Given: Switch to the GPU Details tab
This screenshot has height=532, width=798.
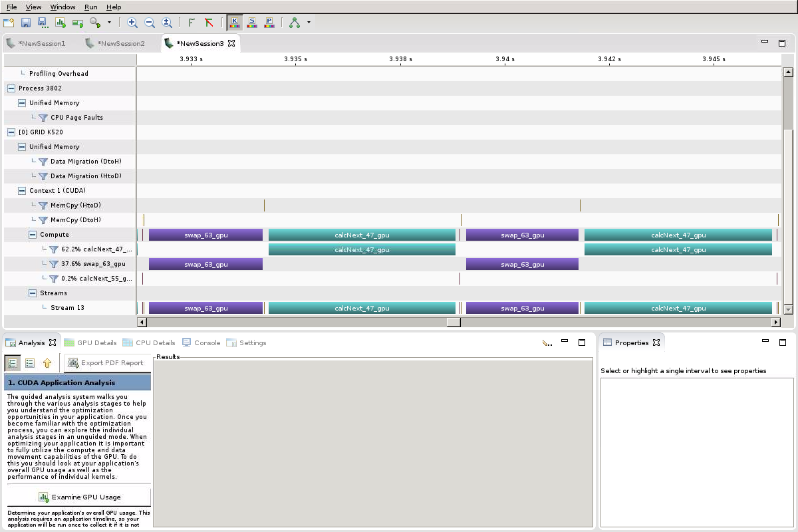Looking at the screenshot, I should 90,343.
